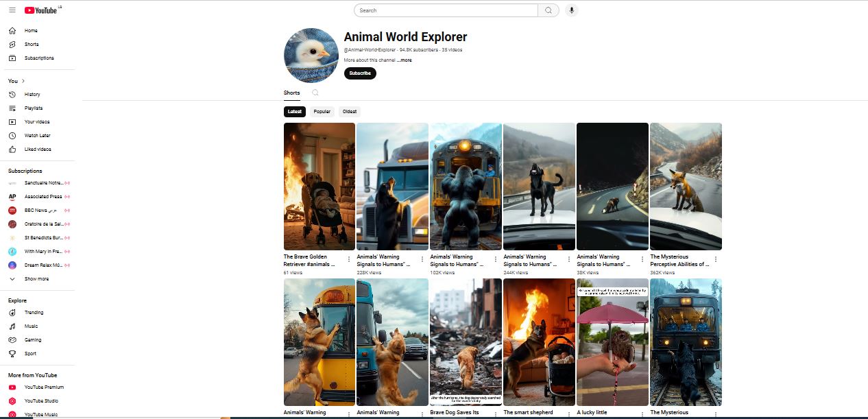The height and width of the screenshot is (419, 868).
Task: Open options menu for Brave Golden Retriever short
Action: [x=349, y=259]
